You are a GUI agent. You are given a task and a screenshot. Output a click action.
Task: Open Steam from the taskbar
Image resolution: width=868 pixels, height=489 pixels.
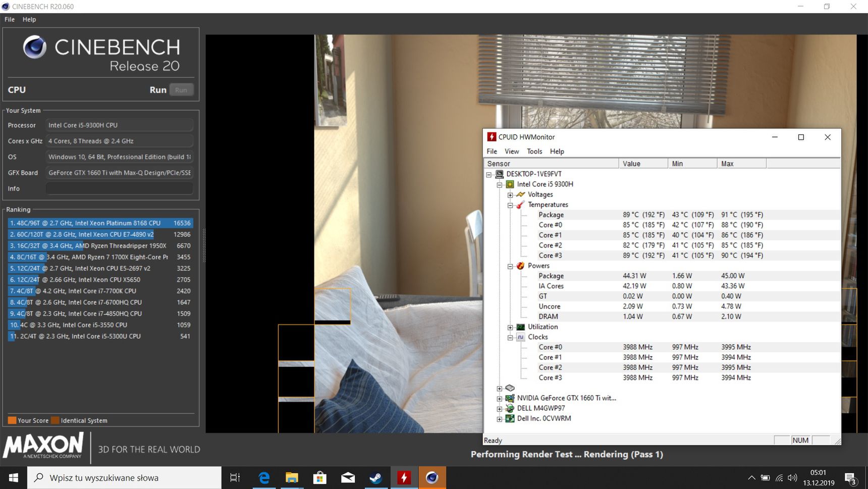[x=376, y=477]
